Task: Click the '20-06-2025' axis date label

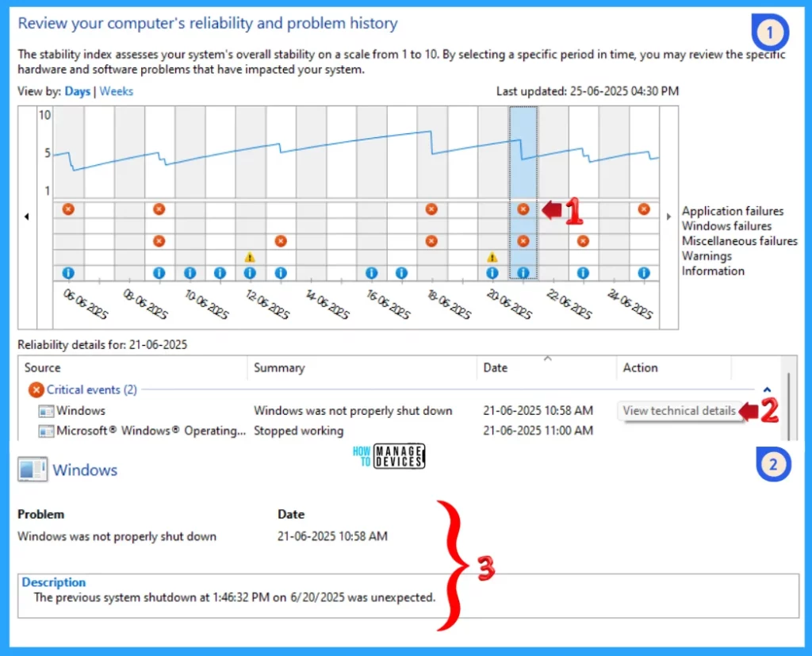Action: tap(509, 304)
